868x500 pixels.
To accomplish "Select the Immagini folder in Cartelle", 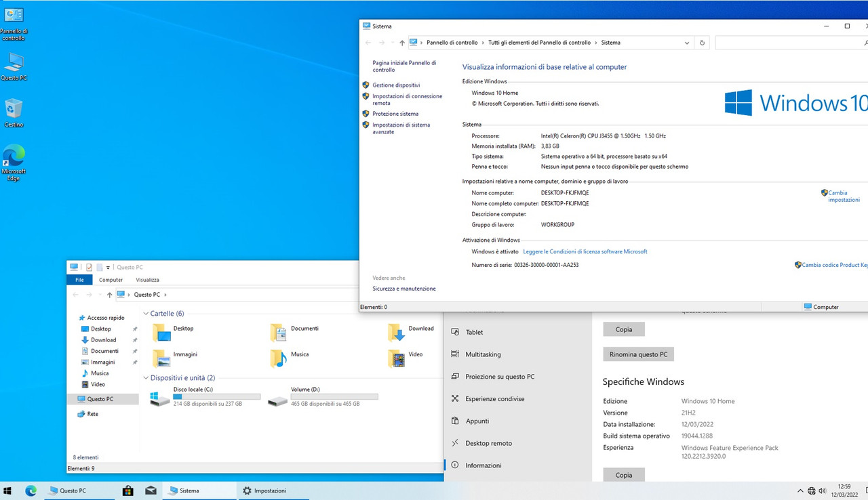I will coord(174,358).
